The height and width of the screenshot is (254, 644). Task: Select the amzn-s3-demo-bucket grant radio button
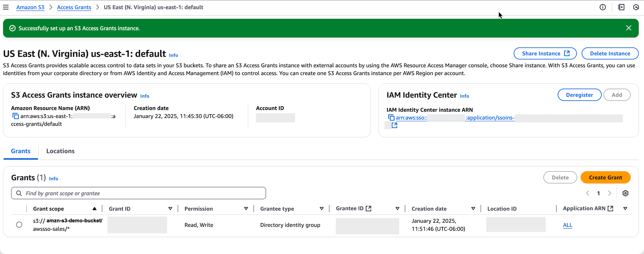tap(19, 225)
